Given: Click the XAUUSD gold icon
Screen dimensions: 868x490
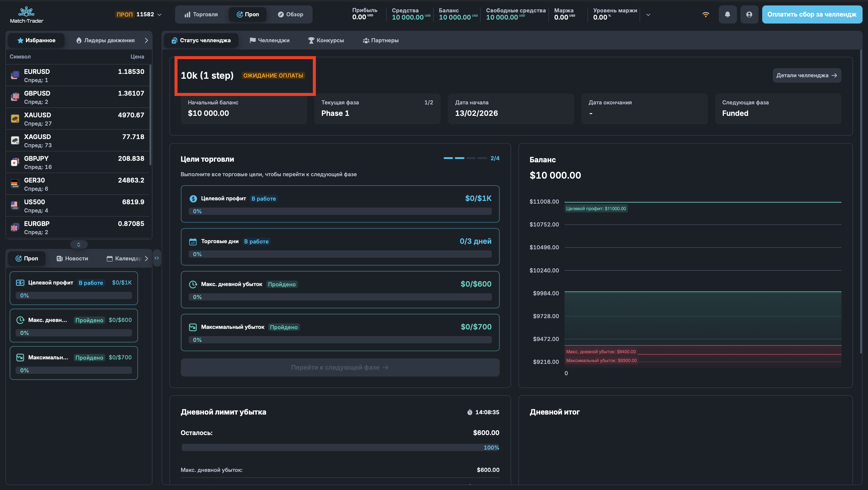Looking at the screenshot, I should (15, 119).
